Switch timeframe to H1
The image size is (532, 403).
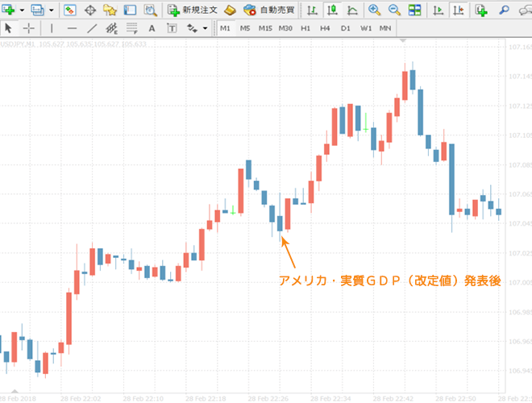click(x=305, y=28)
